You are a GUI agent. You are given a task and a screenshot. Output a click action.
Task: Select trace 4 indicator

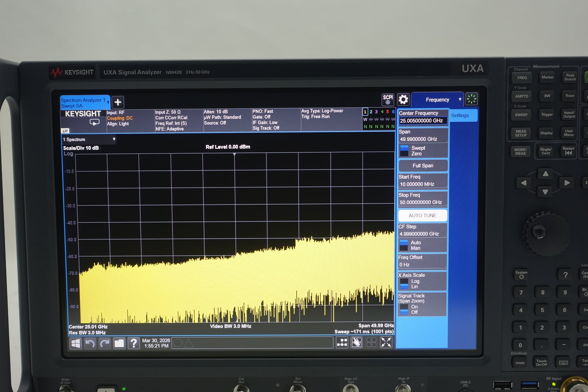pos(382,112)
